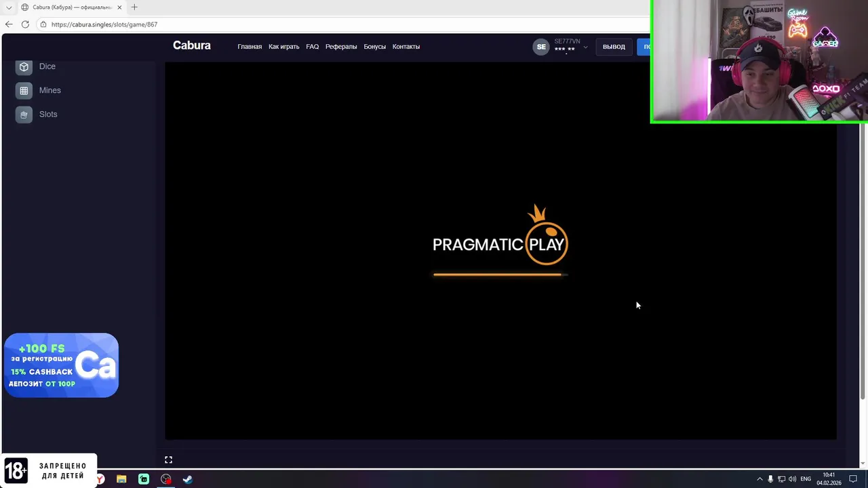Open Yandex browser from taskbar
Viewport: 868px width, 488px height.
(x=100, y=479)
